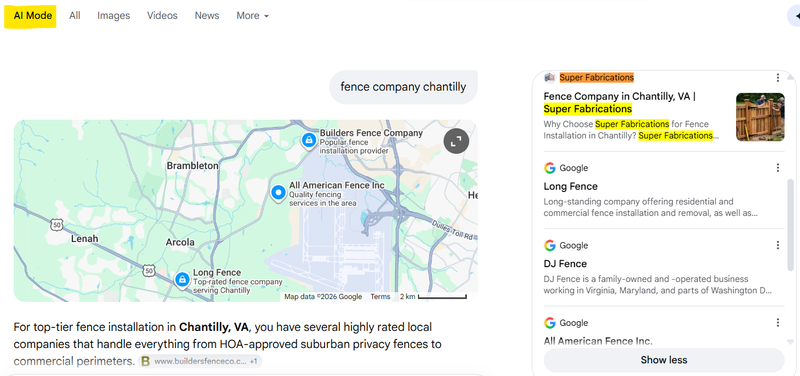The width and height of the screenshot is (800, 376).
Task: Click the Builders Fence Company map label
Action: pyautogui.click(x=371, y=133)
